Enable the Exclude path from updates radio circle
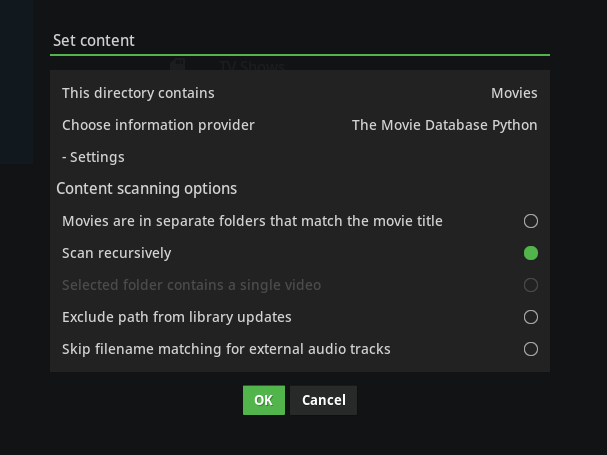The height and width of the screenshot is (455, 607). (x=530, y=317)
